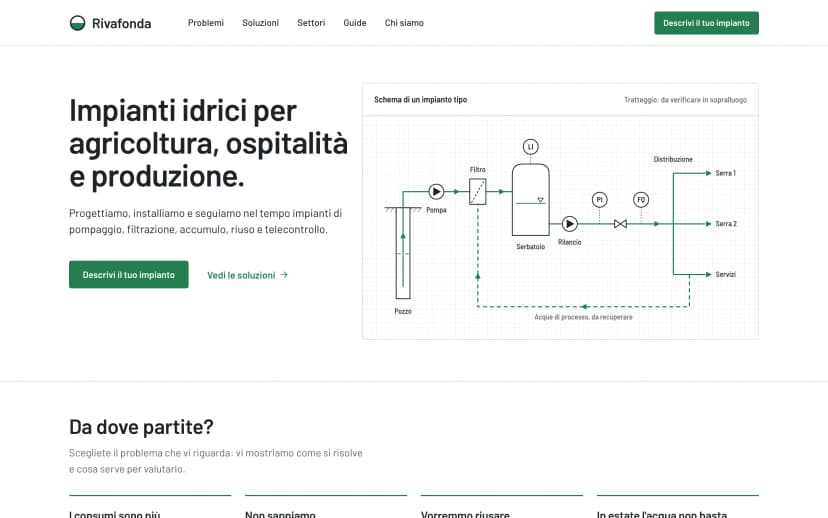This screenshot has width=828, height=518.
Task: Click the Serra 1 outlet label
Action: [x=726, y=173]
